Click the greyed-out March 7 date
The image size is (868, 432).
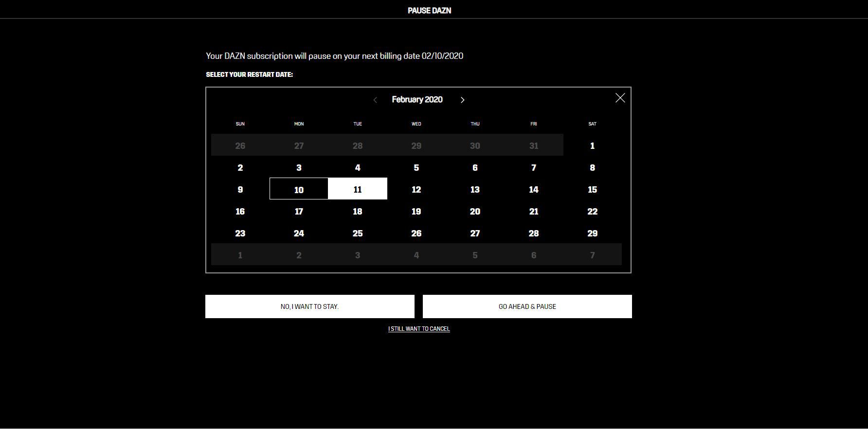coord(592,254)
